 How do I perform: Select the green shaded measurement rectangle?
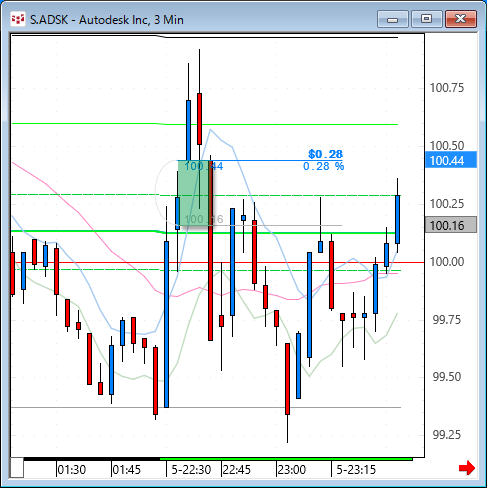click(195, 193)
